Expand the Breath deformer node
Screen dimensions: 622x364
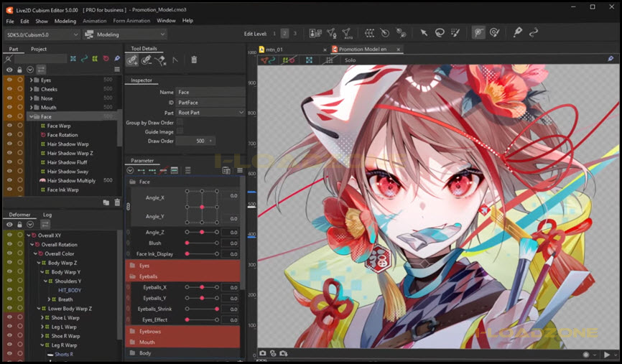[x=49, y=299]
